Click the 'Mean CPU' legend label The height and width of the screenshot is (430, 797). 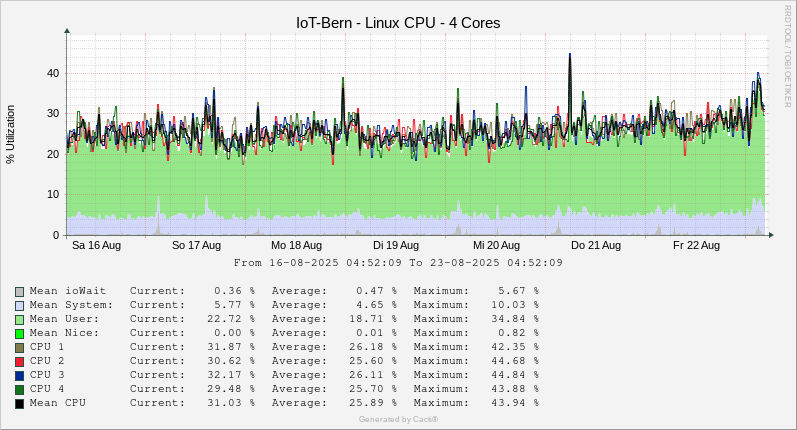click(x=57, y=403)
